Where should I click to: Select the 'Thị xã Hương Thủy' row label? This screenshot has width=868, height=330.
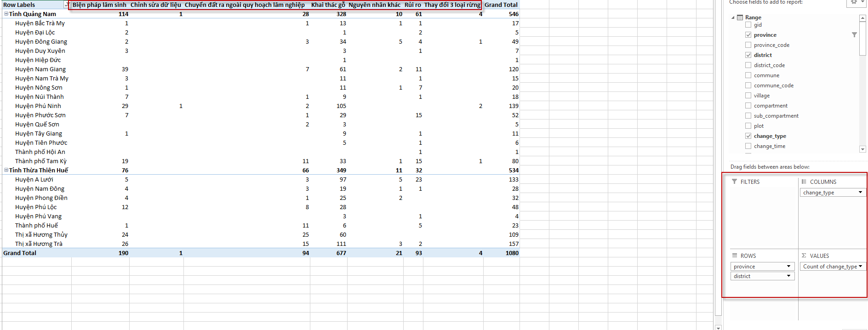[41, 234]
